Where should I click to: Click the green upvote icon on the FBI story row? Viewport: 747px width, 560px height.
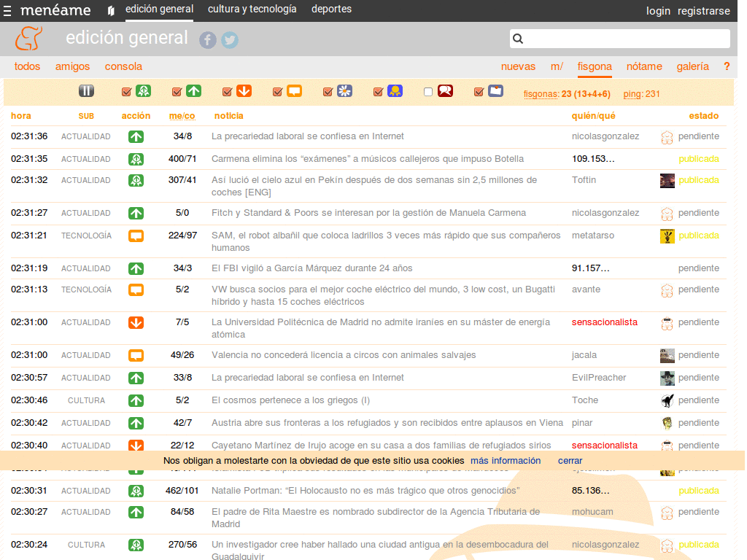136,268
